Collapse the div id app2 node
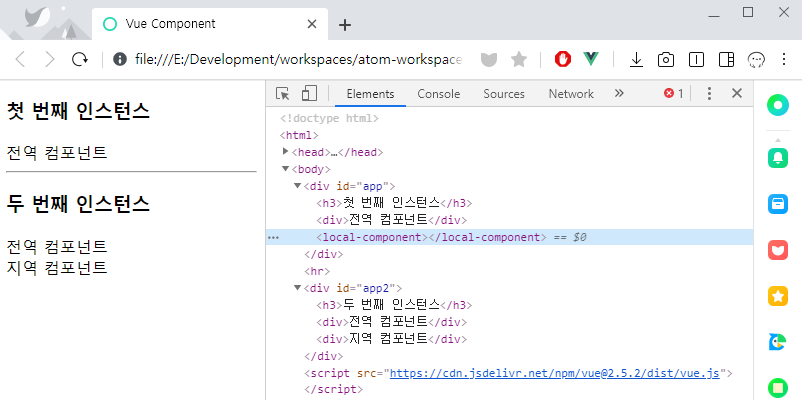Screen dimensions: 802x400 pyautogui.click(x=297, y=287)
